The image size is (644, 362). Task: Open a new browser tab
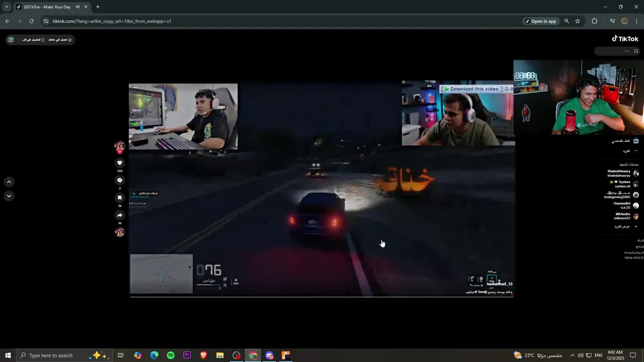coord(98,7)
